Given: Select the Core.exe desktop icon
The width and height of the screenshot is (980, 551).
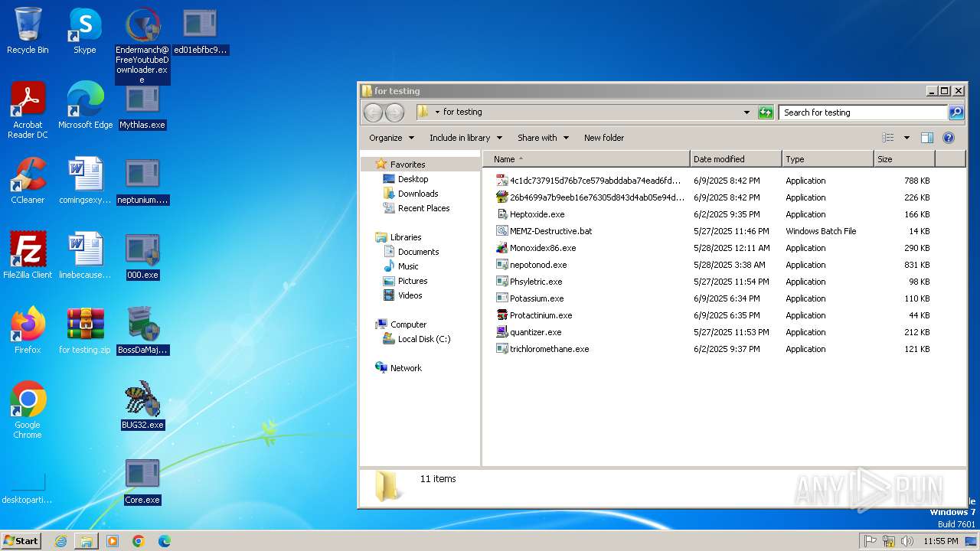Looking at the screenshot, I should point(142,481).
